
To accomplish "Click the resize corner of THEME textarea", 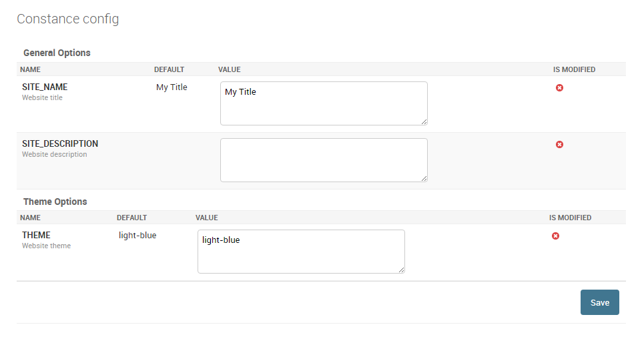I will (x=401, y=270).
